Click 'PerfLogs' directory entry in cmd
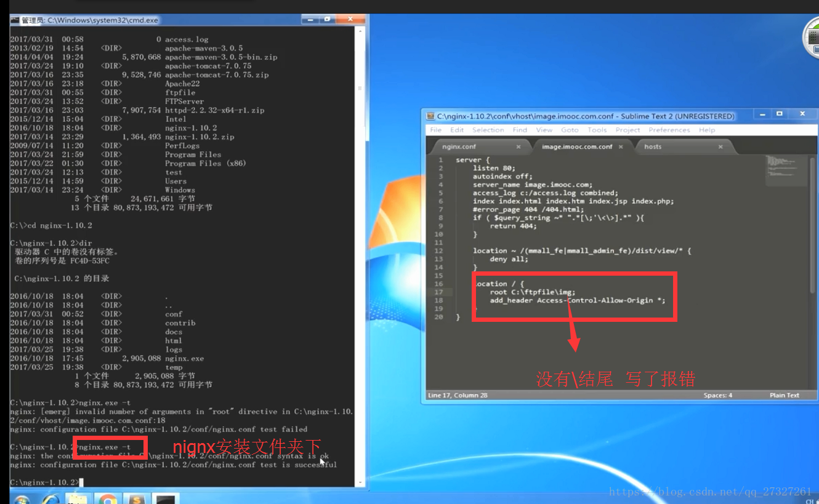Screen dimensions: 819x504 182,146
